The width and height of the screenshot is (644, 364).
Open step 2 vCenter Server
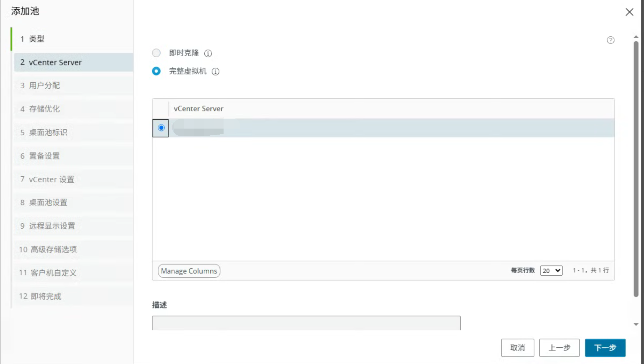[x=74, y=62]
